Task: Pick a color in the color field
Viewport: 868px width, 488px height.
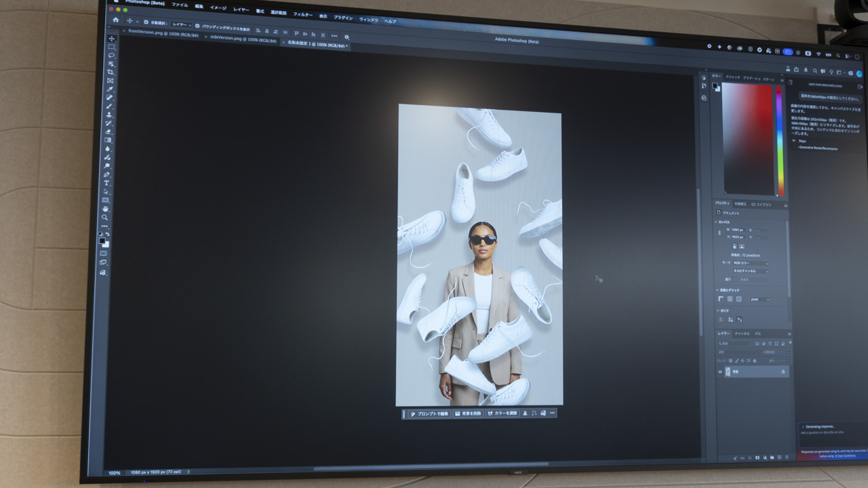Action: (x=747, y=138)
